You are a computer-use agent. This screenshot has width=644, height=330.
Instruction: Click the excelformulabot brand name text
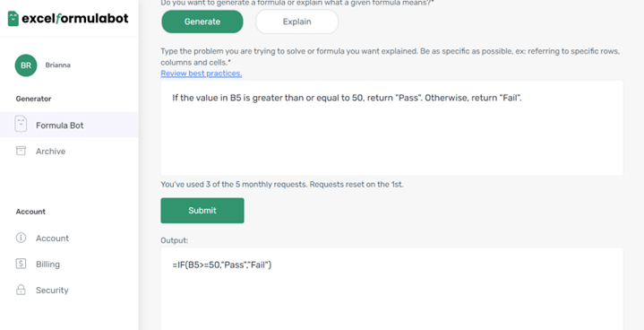pyautogui.click(x=75, y=19)
